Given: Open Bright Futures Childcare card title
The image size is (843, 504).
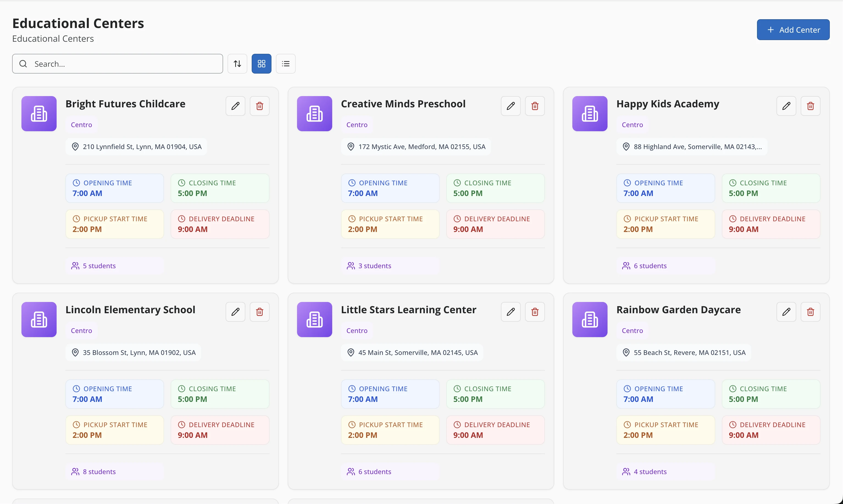Looking at the screenshot, I should (x=125, y=104).
